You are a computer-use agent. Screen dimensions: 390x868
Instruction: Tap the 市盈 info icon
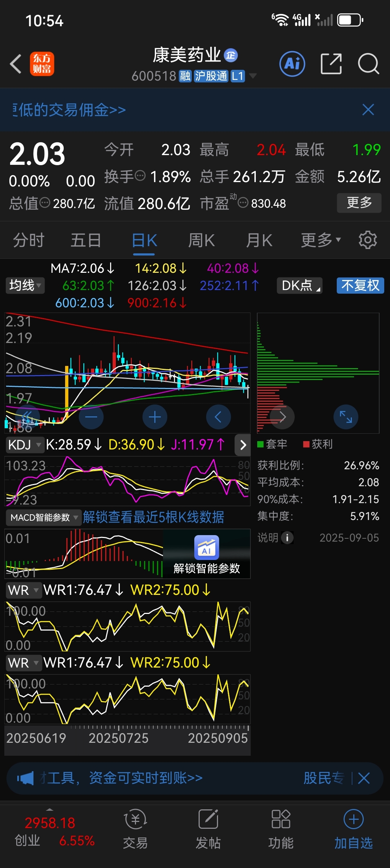coord(243,203)
